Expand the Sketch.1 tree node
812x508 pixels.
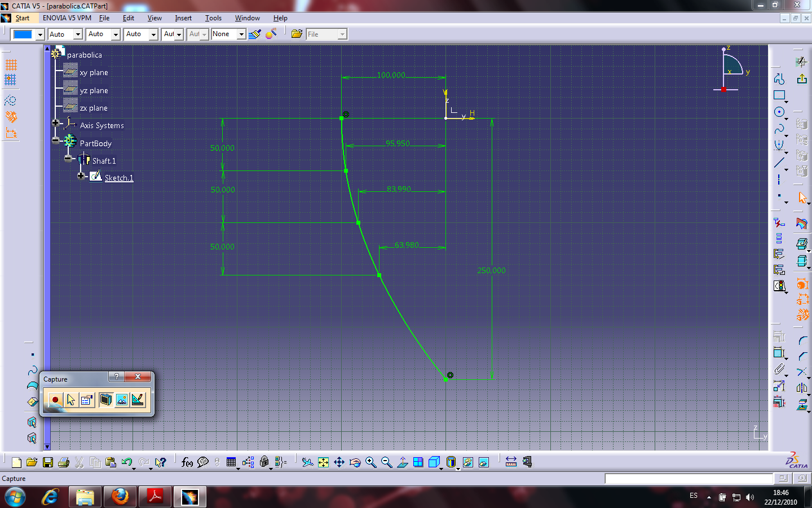coord(81,176)
